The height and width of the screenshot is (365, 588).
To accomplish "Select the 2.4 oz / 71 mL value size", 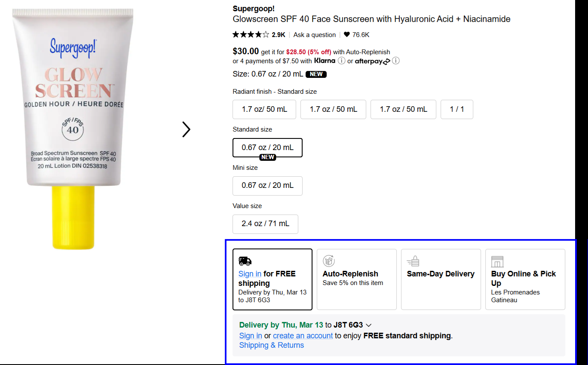I will pyautogui.click(x=265, y=224).
